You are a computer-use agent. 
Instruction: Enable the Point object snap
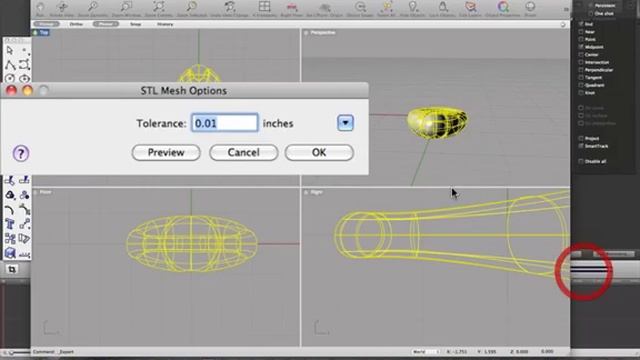point(581,39)
